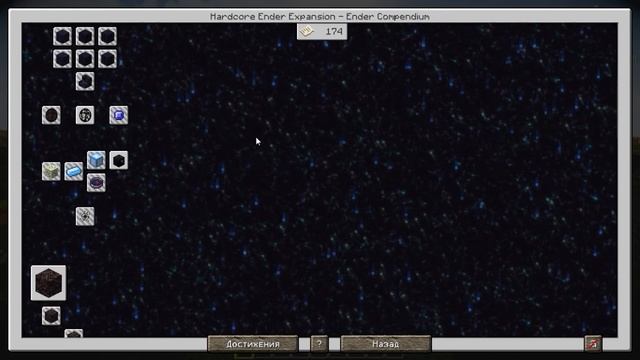Open the pale end stone block entry
640x360 pixels.
[x=51, y=171]
